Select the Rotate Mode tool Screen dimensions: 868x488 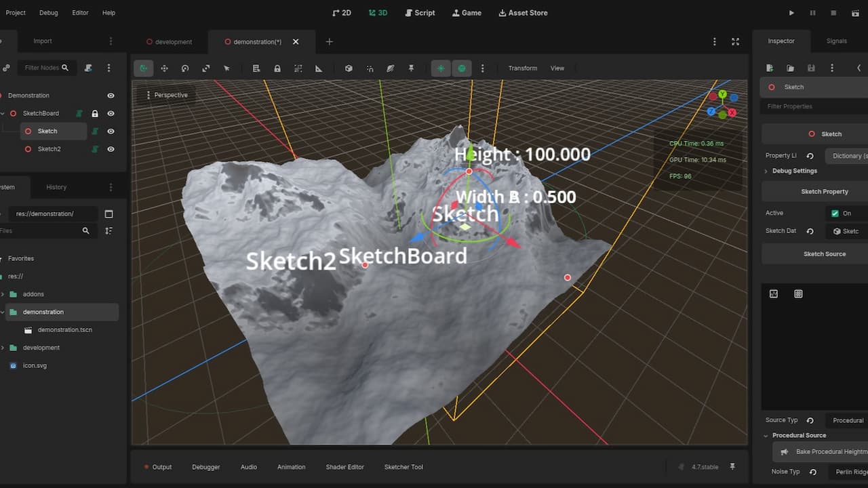pos(185,68)
